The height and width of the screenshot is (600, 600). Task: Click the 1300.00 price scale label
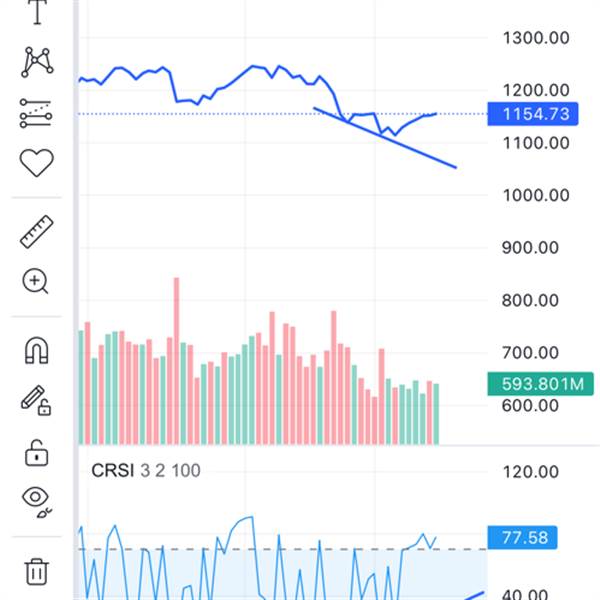pos(536,38)
